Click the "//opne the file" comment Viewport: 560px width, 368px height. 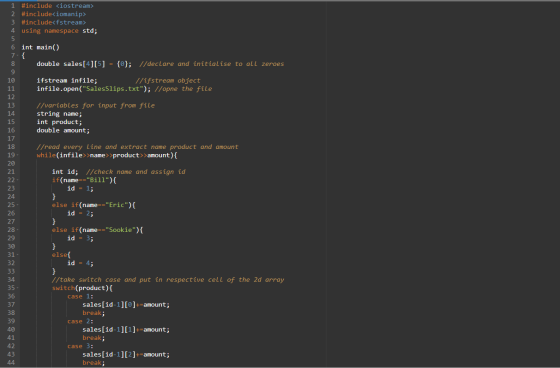(x=183, y=89)
